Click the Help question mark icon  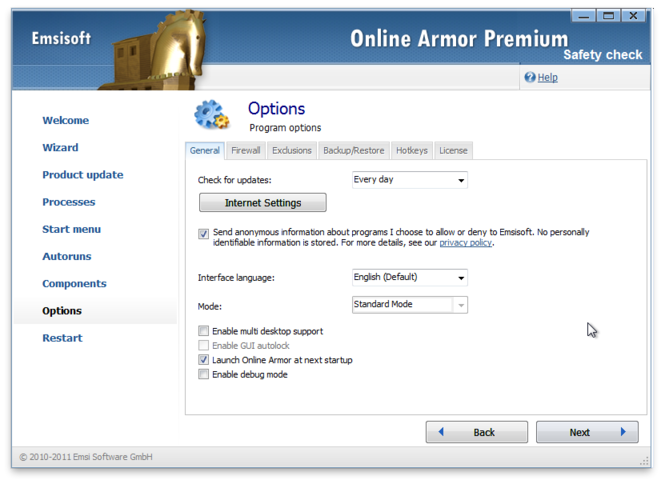point(530,77)
